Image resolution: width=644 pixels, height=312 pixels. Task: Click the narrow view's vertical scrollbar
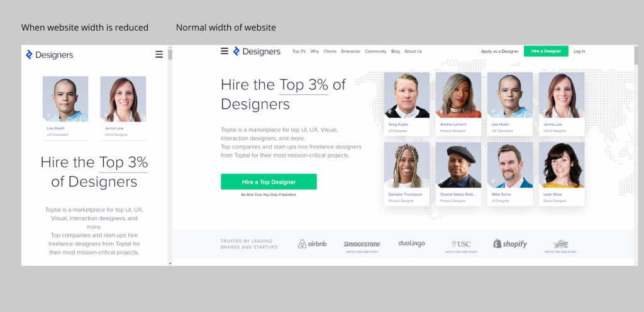click(170, 155)
